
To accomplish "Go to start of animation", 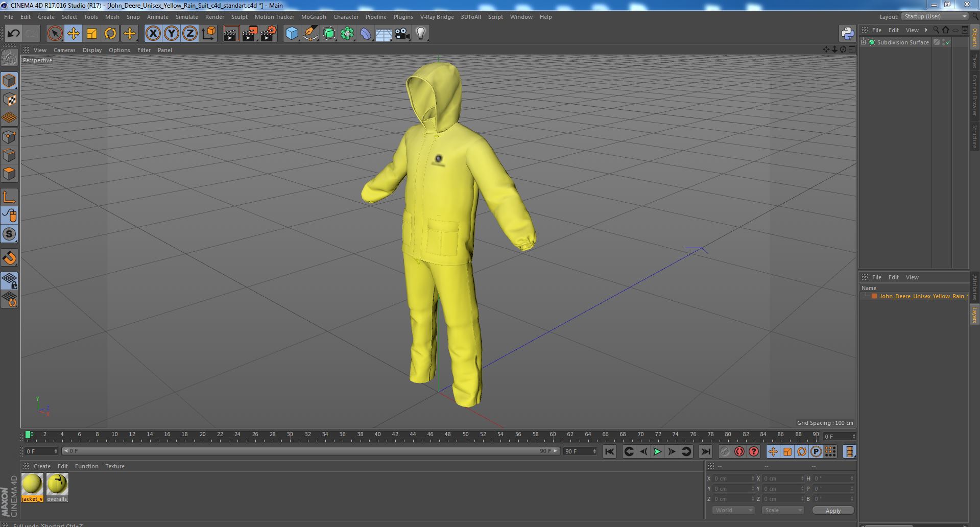I will pyautogui.click(x=609, y=451).
